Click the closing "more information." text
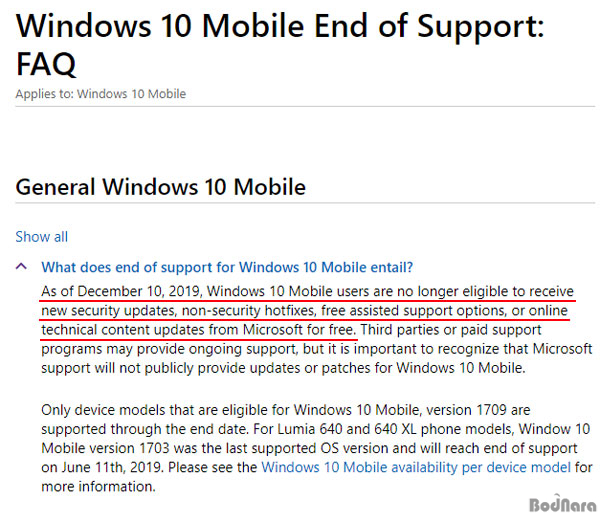Viewport: 600px width, 515px height. pos(98,486)
